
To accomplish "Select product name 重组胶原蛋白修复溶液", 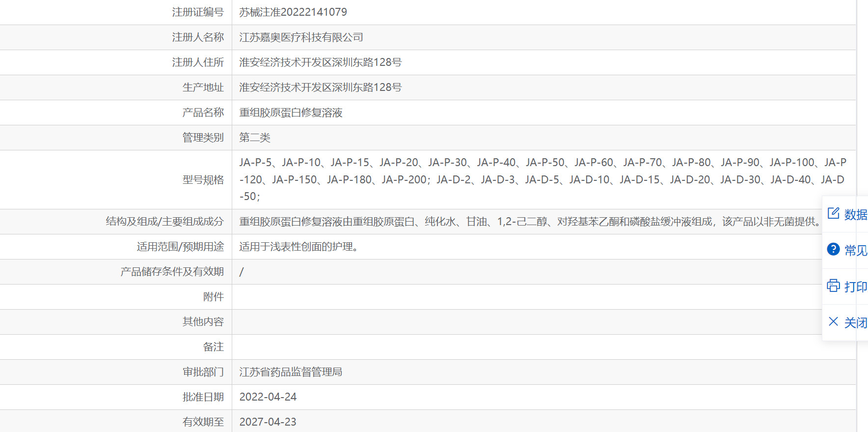I will 291,113.
